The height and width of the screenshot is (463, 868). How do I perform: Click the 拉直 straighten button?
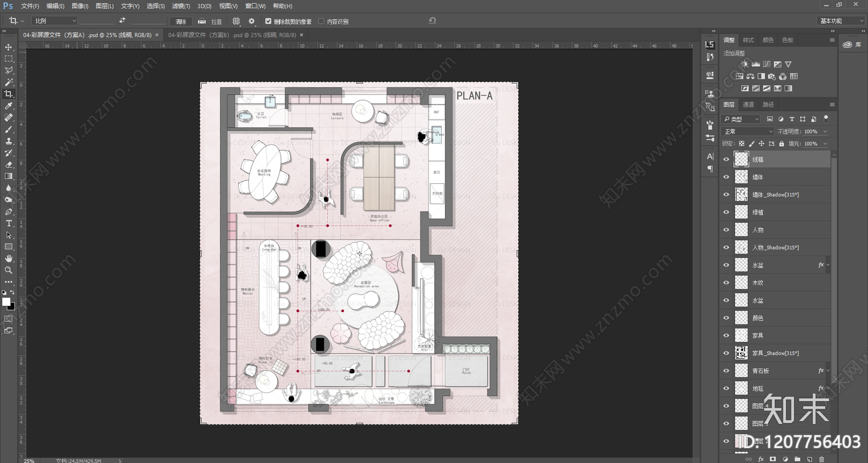point(210,22)
